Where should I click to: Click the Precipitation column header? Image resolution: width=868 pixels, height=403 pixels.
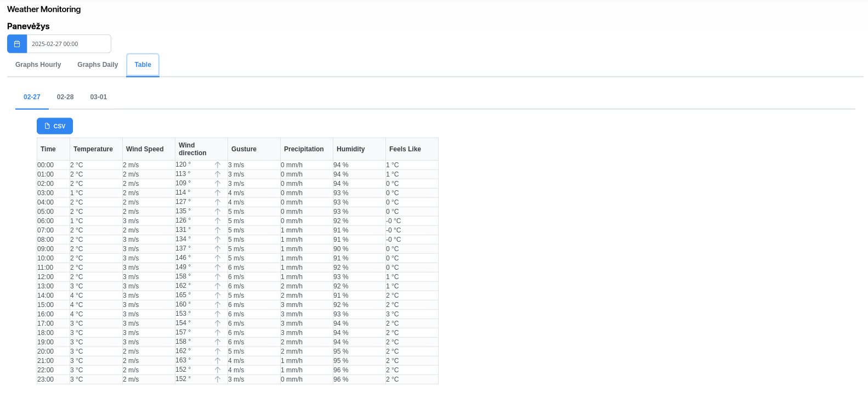click(304, 149)
